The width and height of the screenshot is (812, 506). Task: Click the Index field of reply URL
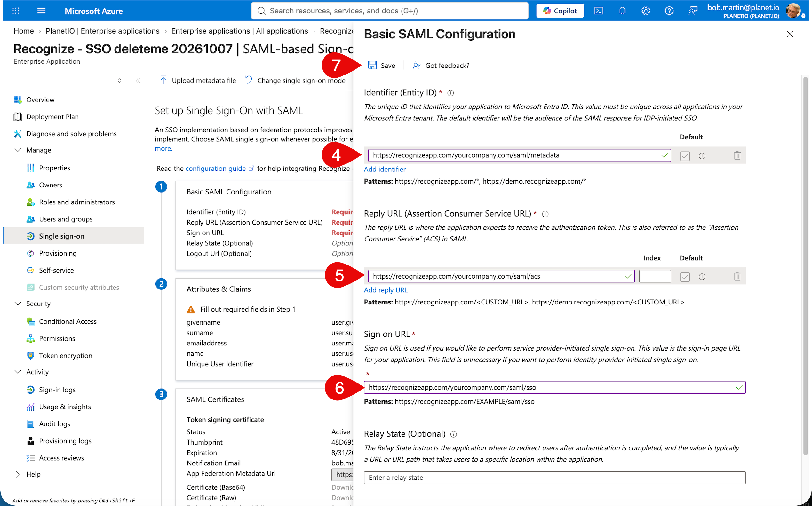pos(655,276)
